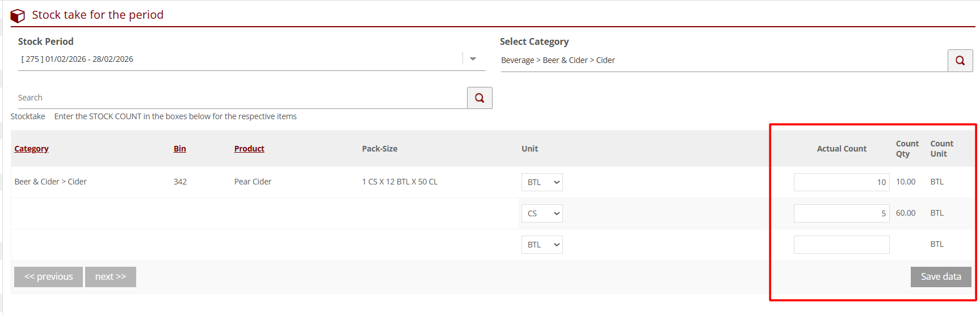Open unit dropdown on Pear Cider row
This screenshot has height=315, width=980.
coord(541,182)
